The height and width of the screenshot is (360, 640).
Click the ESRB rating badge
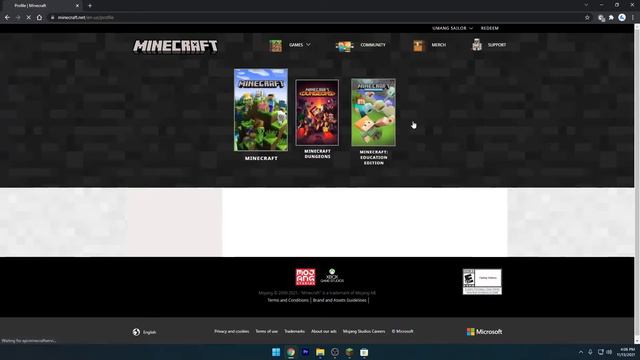pos(482,282)
